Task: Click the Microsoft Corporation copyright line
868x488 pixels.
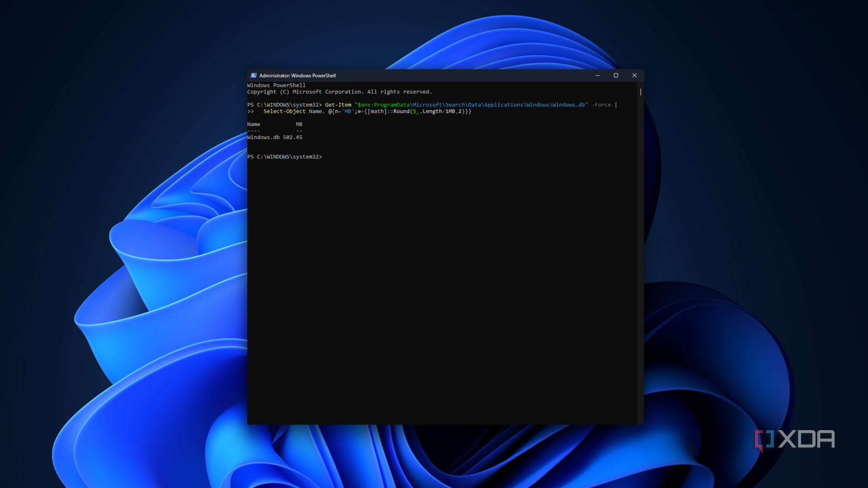Action: [339, 91]
